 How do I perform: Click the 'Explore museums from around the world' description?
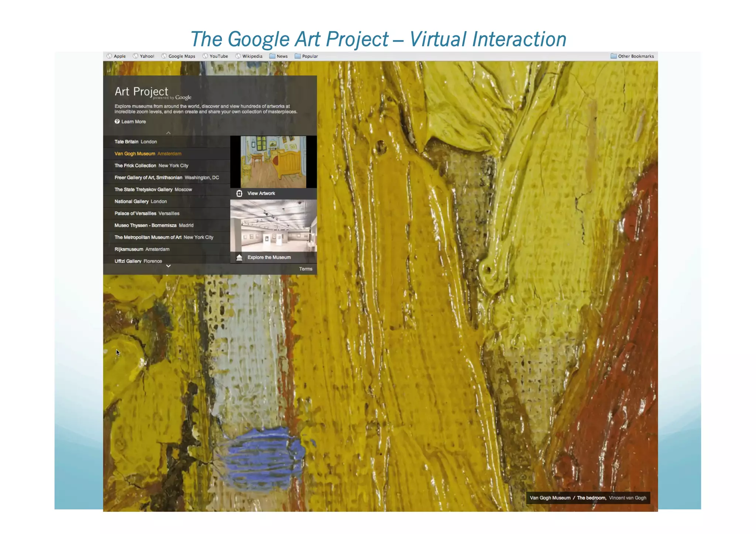pos(206,109)
